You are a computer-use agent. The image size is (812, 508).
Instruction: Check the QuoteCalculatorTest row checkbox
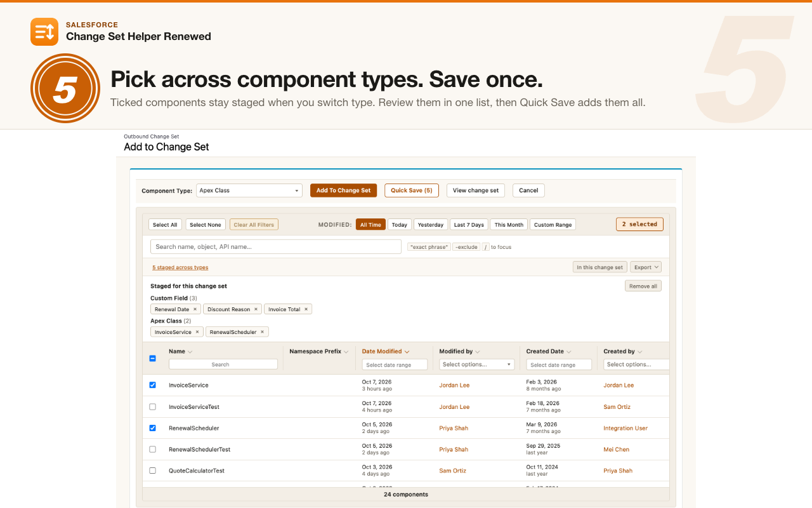[152, 471]
